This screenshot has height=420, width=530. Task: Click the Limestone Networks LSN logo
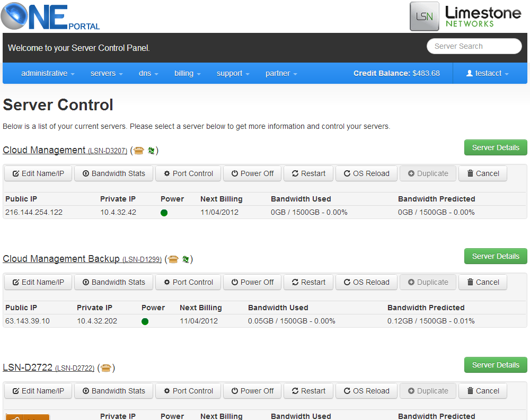[465, 16]
